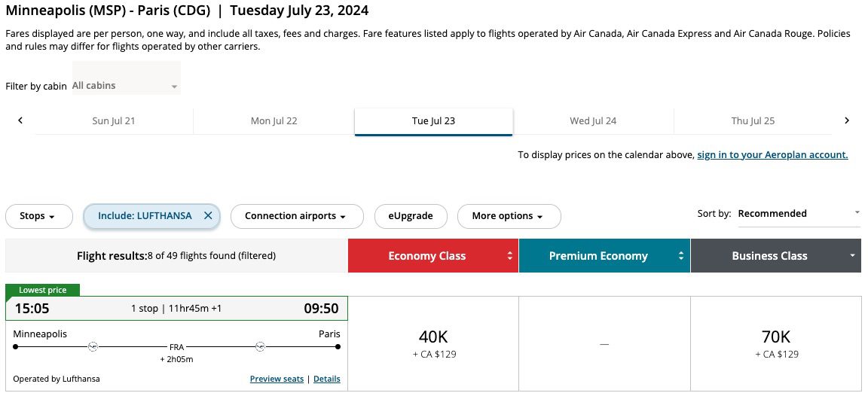This screenshot has height=393, width=868.
Task: Open the Filter by cabin dropdown
Action: coord(126,86)
